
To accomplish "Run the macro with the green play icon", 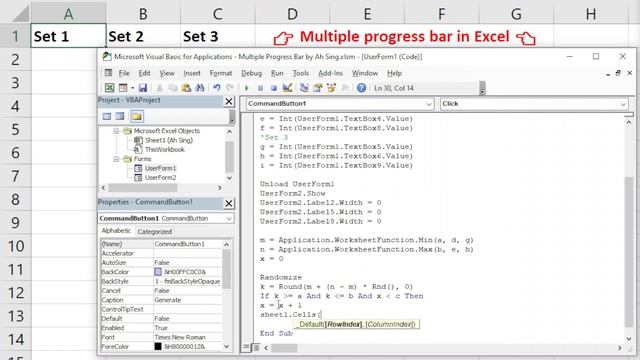I will click(247, 88).
